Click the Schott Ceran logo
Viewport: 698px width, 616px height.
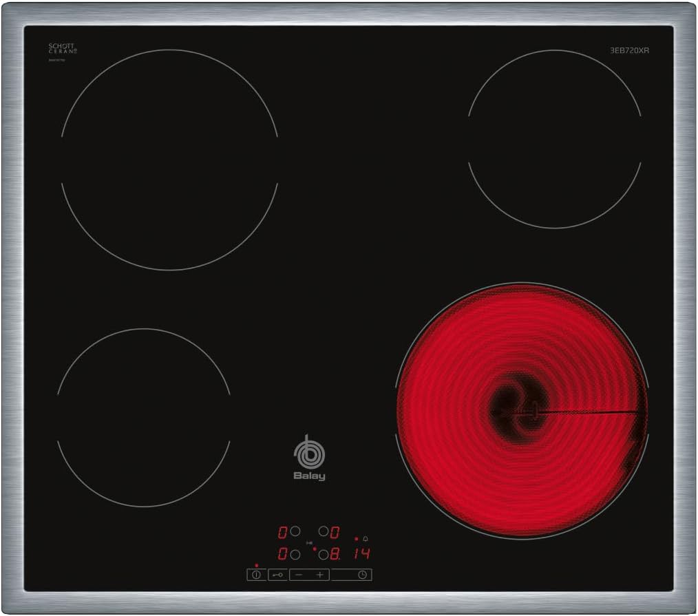coord(63,49)
